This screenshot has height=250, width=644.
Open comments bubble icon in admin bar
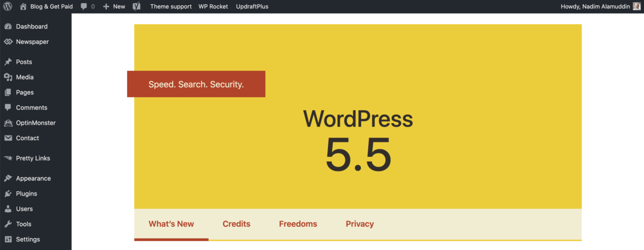pos(84,6)
